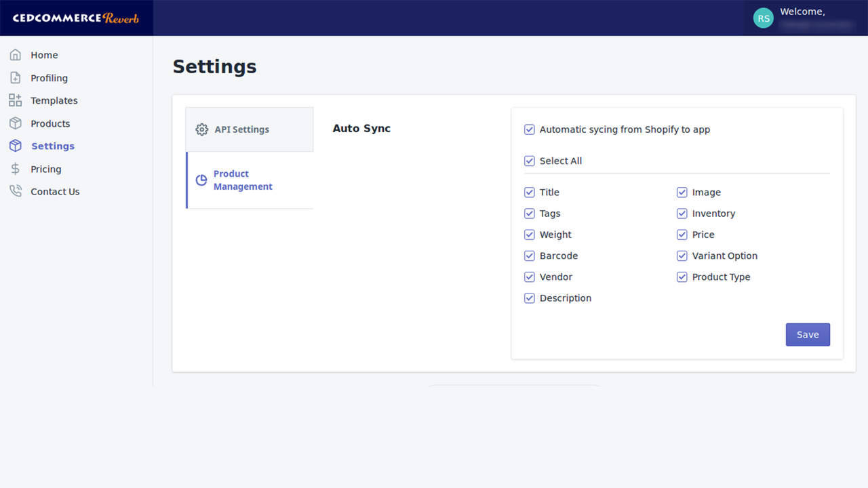Click the Templates grid icon

15,100
